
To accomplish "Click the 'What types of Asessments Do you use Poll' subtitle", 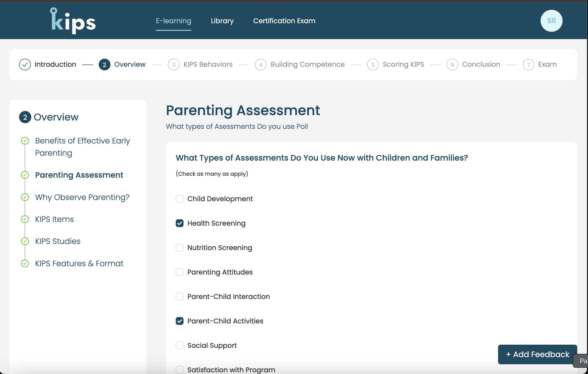I will point(237,127).
